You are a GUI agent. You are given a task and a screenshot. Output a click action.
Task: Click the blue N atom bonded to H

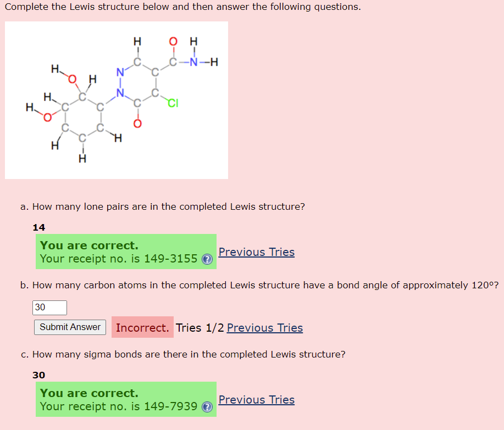[x=194, y=62]
